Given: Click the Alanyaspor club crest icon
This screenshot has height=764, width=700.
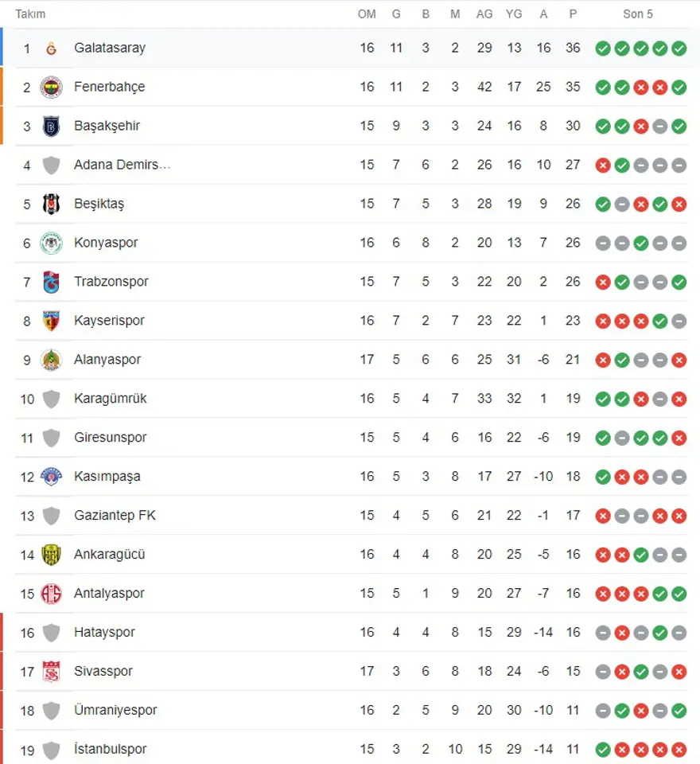Looking at the screenshot, I should click(51, 360).
